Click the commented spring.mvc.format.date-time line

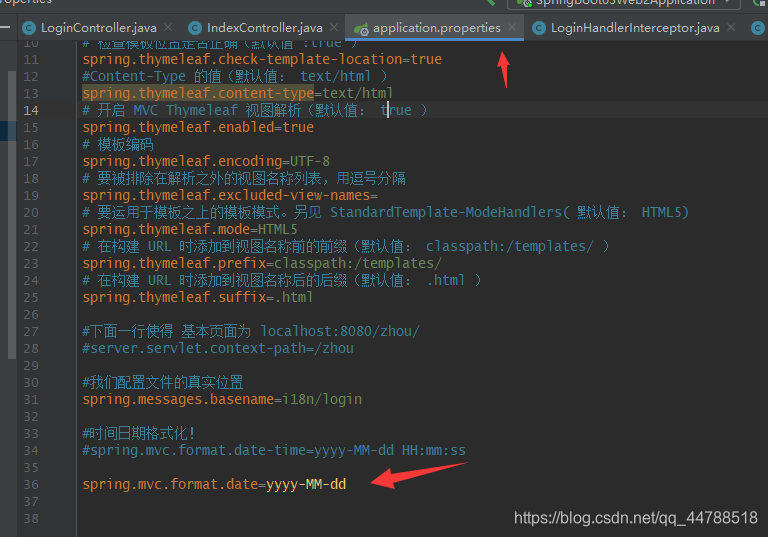[274, 450]
